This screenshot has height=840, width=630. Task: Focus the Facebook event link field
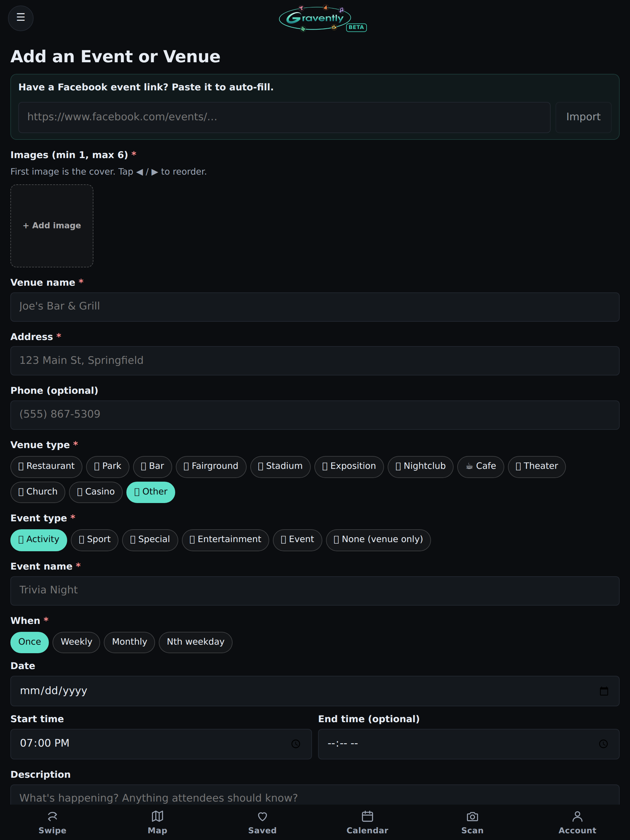point(284,117)
